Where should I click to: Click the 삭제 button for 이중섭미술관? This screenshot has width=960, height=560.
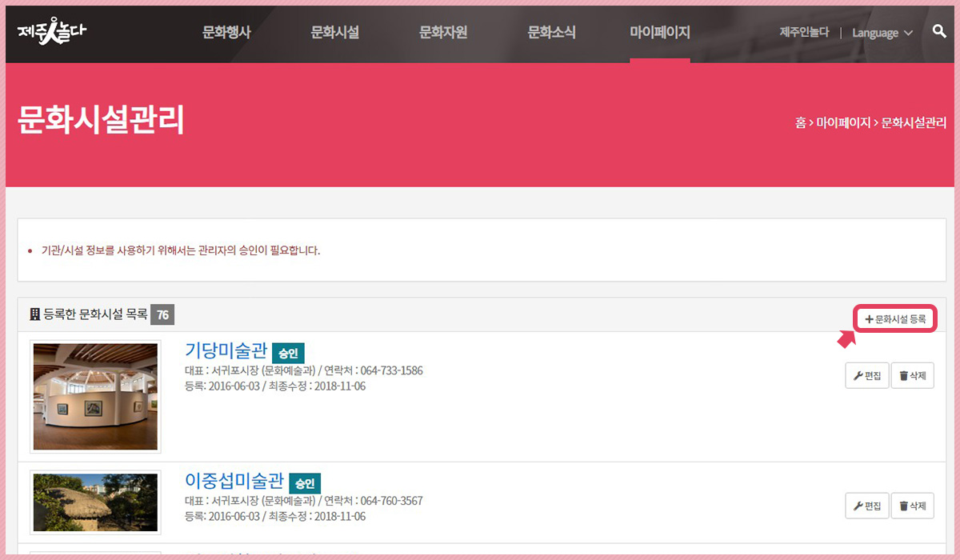click(913, 506)
